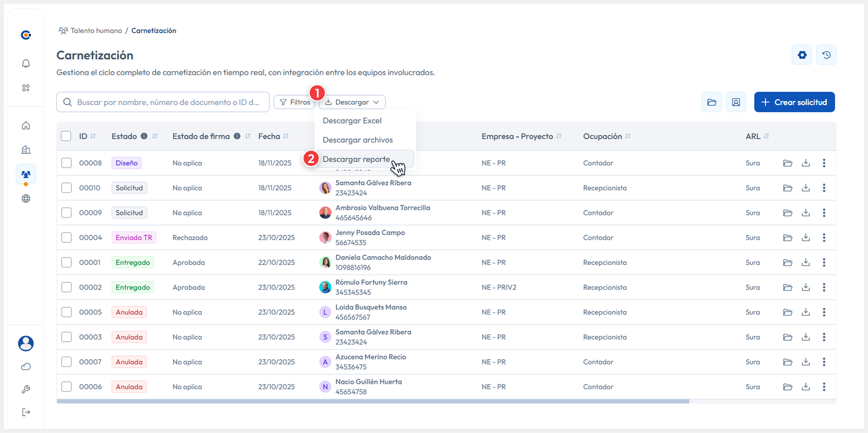
Task: Open folder icon for request 00010
Action: click(787, 188)
